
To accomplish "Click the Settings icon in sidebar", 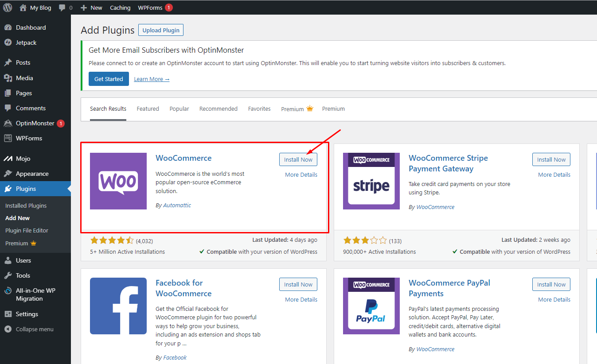I will (8, 314).
